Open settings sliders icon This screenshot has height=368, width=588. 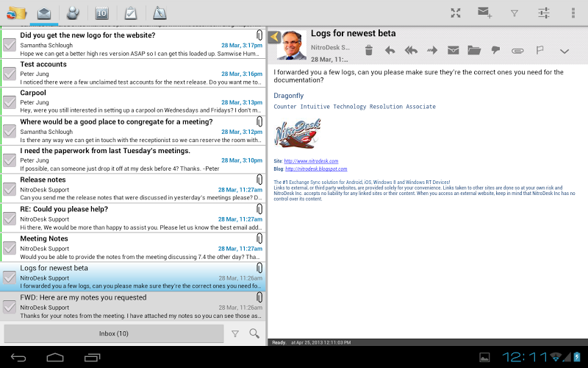tap(544, 13)
